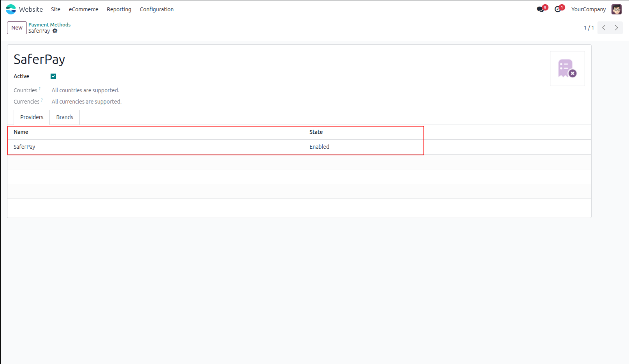629x364 pixels.
Task: Open the Configuration menu
Action: pos(157,9)
